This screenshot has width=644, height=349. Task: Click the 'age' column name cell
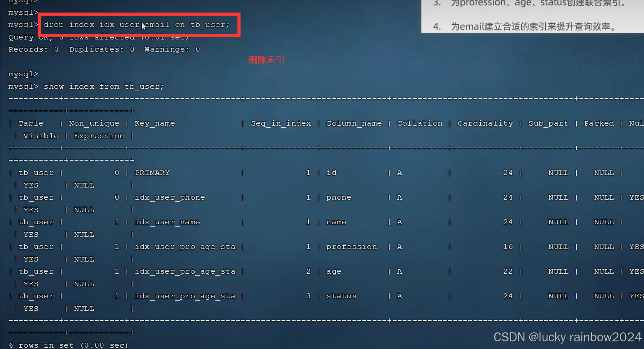[334, 271]
